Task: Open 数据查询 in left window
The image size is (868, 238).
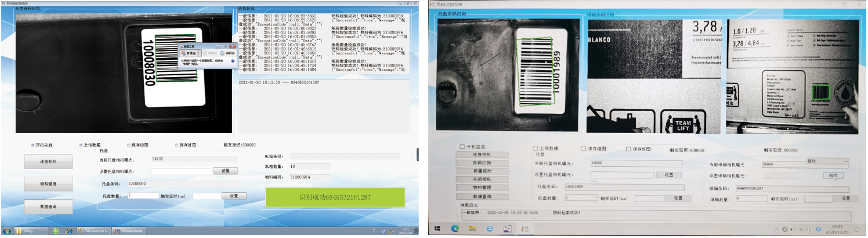Action: pyautogui.click(x=49, y=206)
